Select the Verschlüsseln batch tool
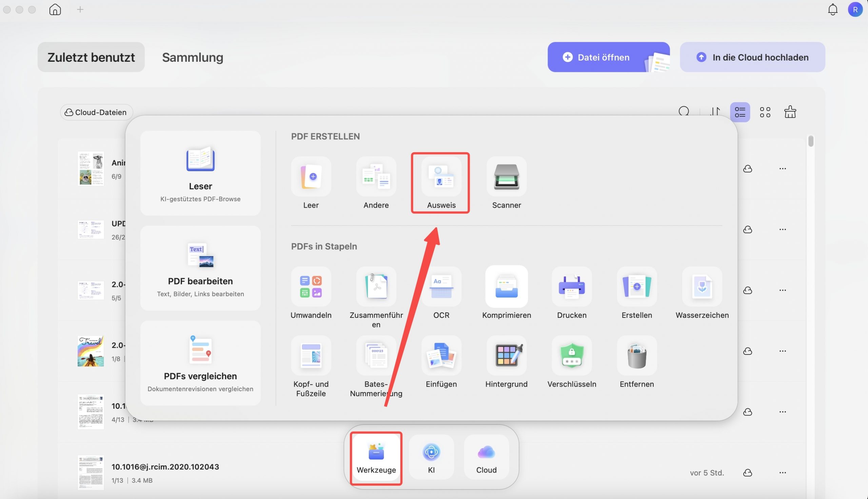 point(571,356)
